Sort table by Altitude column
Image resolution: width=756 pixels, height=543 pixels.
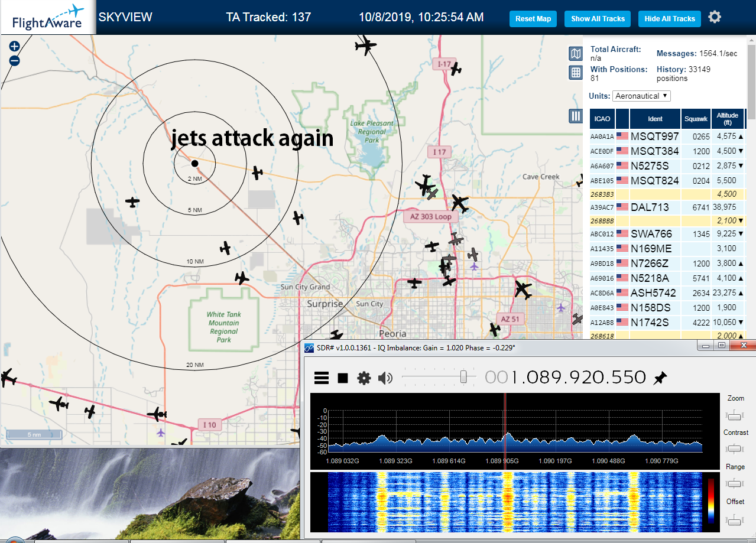(x=728, y=119)
